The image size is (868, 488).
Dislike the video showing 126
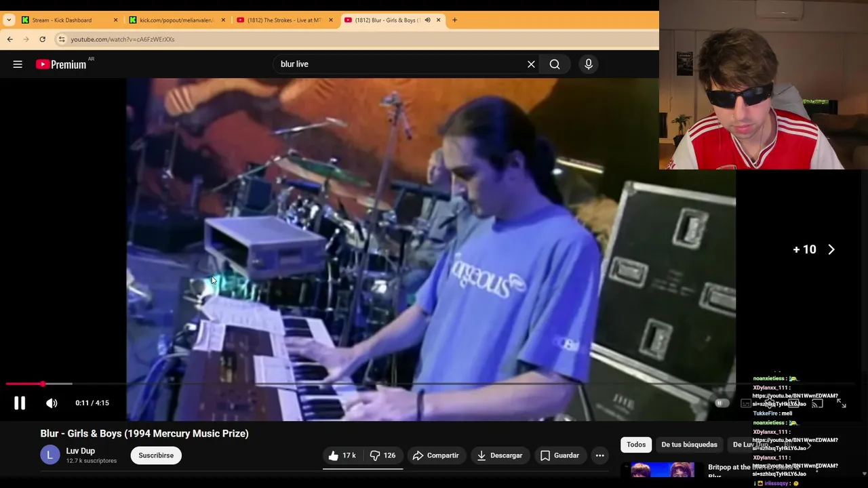[382, 455]
